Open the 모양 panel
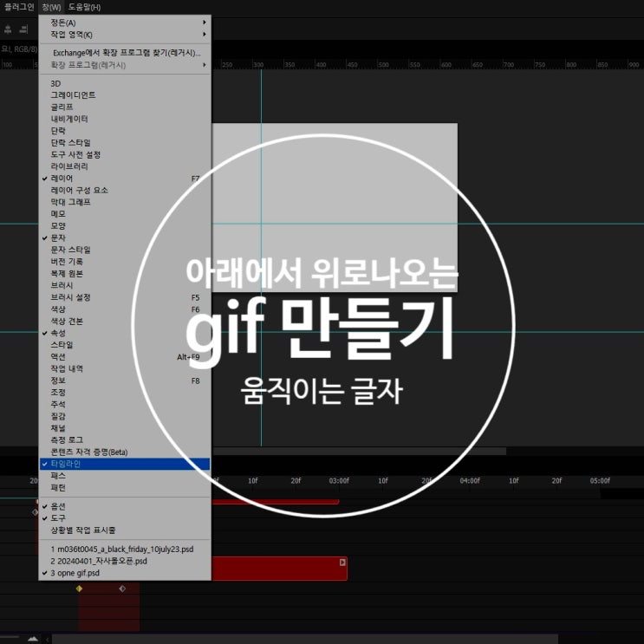Viewport: 644px width, 644px height. [125, 226]
